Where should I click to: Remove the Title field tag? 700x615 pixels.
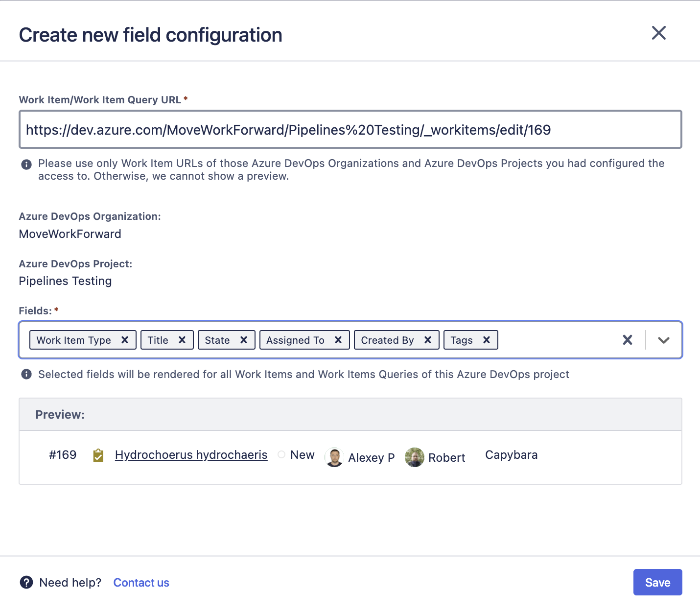point(182,340)
